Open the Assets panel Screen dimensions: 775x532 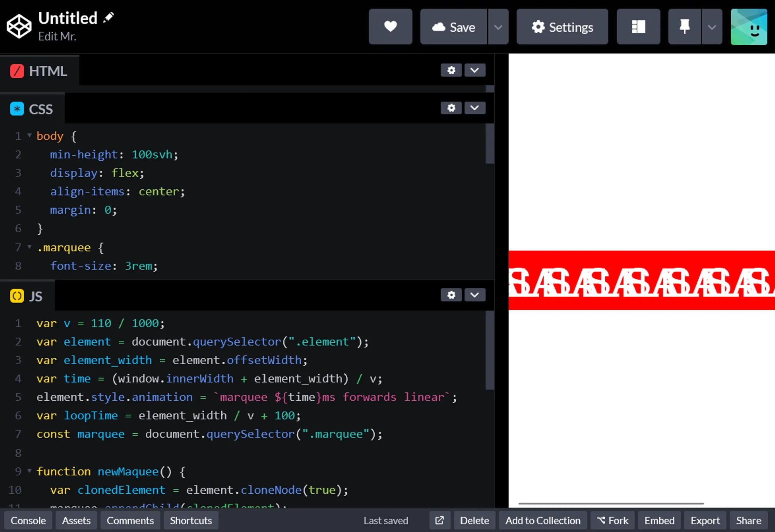point(76,520)
